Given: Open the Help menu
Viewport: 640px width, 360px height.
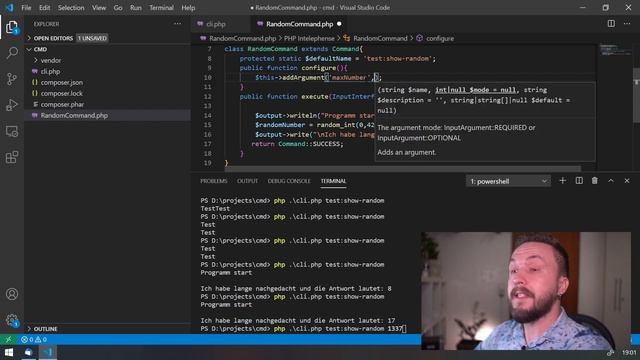Looking at the screenshot, I should (188, 7).
